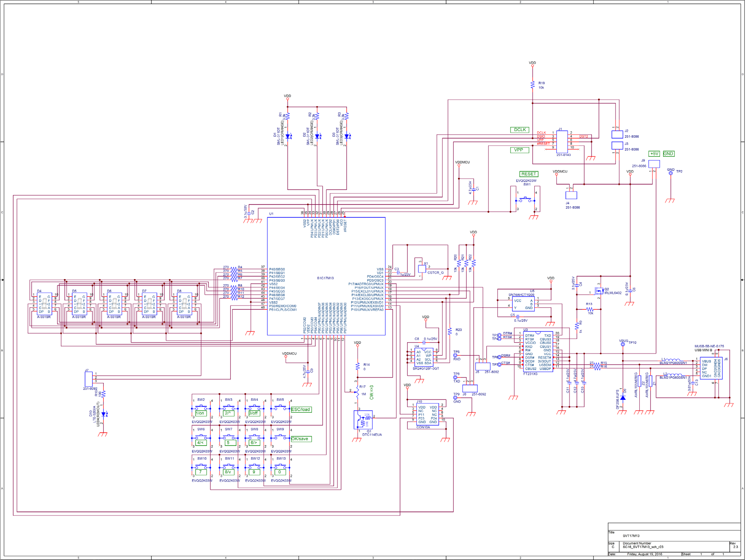Click the green VPP label box
Screen dimensions: 748x560
[519, 150]
